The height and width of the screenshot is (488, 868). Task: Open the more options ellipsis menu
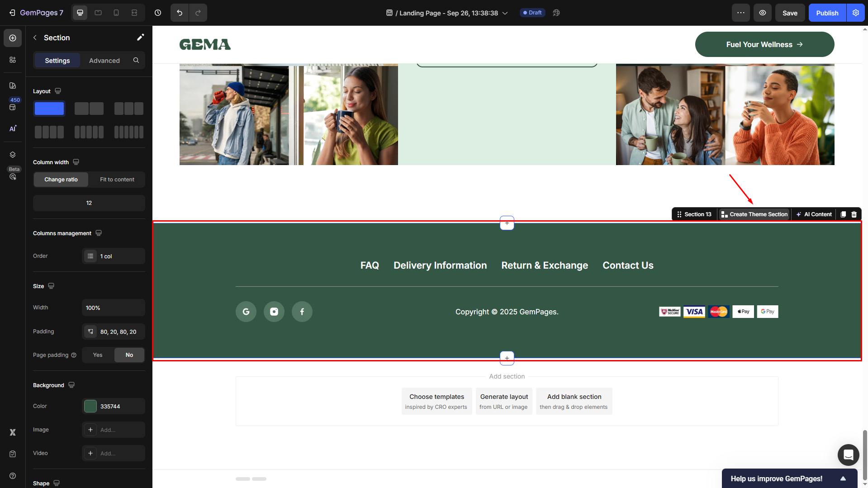coord(740,13)
